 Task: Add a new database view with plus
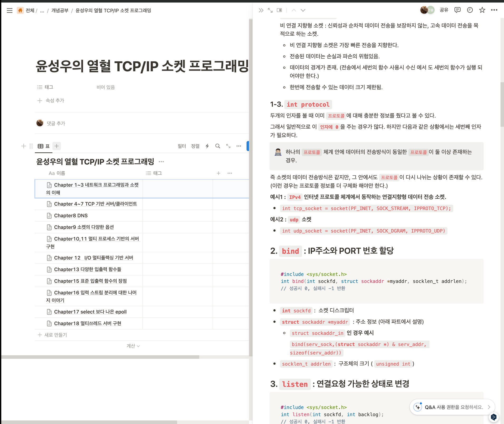[56, 146]
